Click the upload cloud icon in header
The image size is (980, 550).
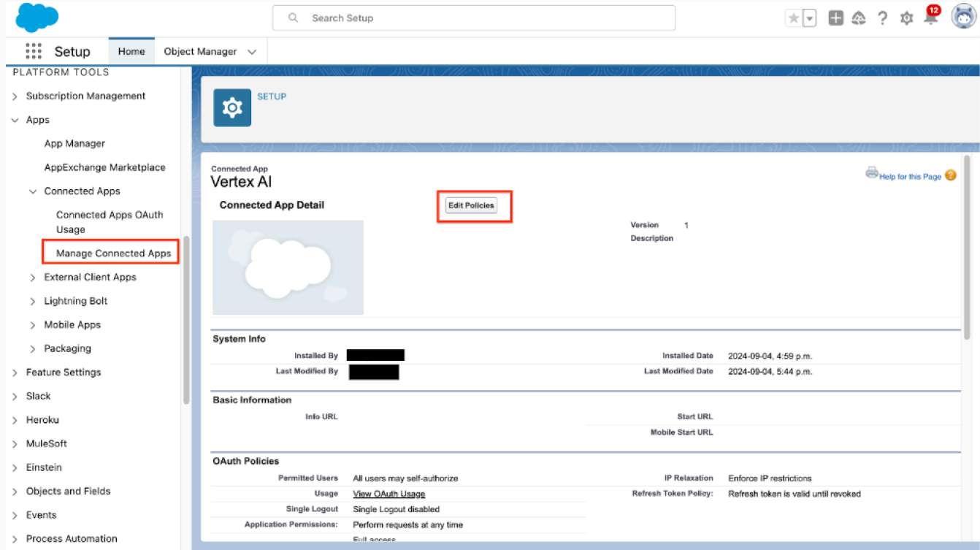click(859, 18)
